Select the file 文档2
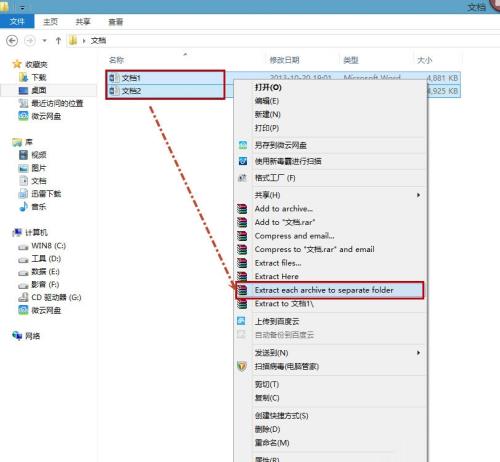This screenshot has height=462, width=500. coord(131,91)
